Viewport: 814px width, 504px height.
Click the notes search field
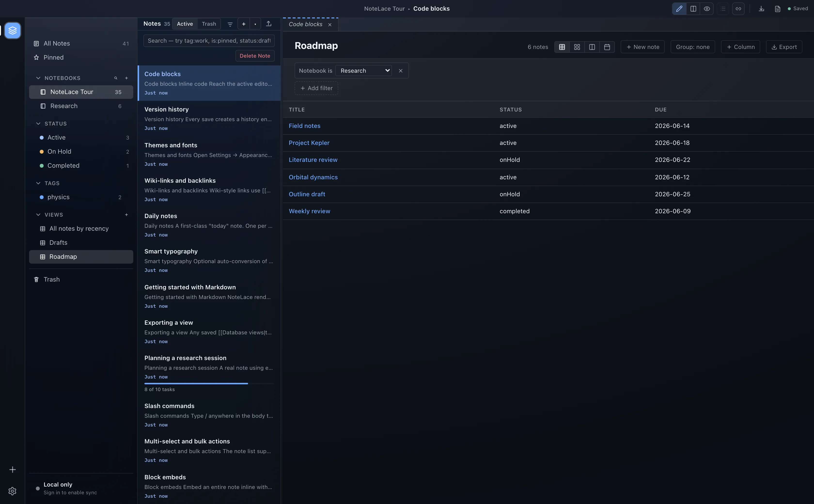tap(209, 41)
